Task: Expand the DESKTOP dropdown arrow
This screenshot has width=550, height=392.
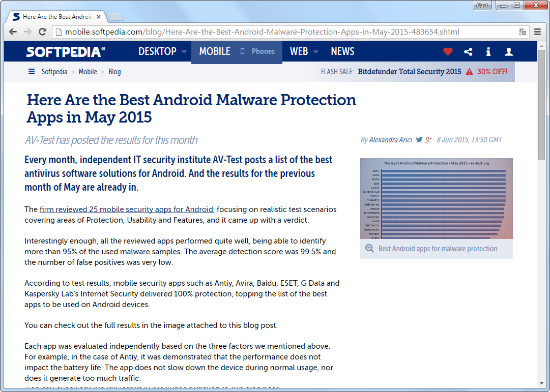Action: (184, 52)
